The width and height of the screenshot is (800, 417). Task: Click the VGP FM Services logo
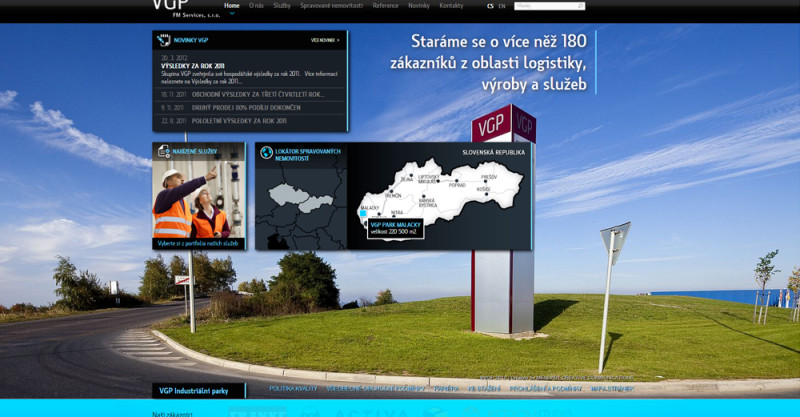(186, 9)
